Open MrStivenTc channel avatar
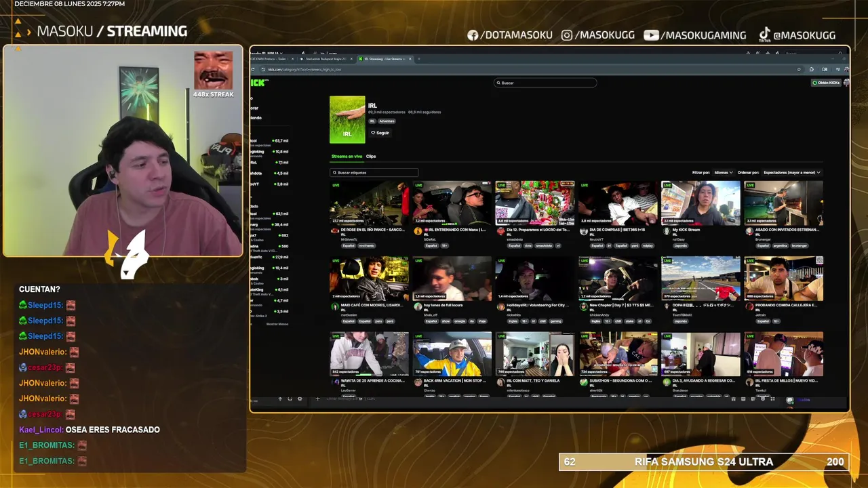The height and width of the screenshot is (488, 868). (334, 231)
